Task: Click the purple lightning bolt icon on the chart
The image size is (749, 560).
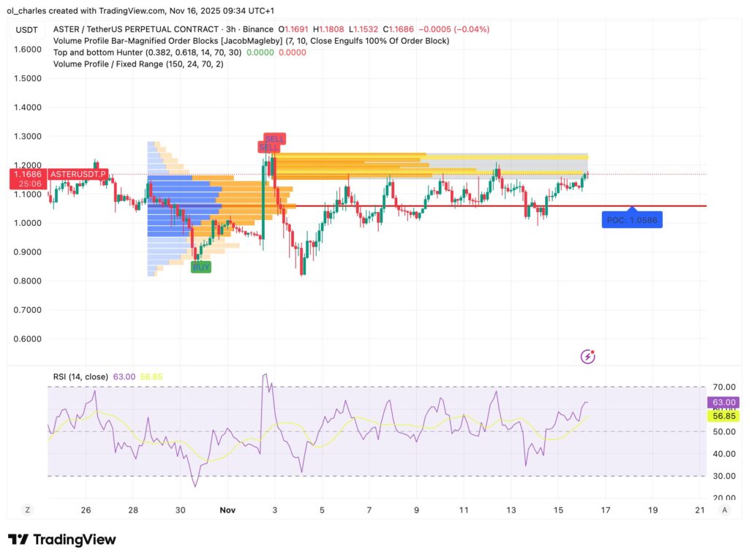Action: [x=587, y=356]
